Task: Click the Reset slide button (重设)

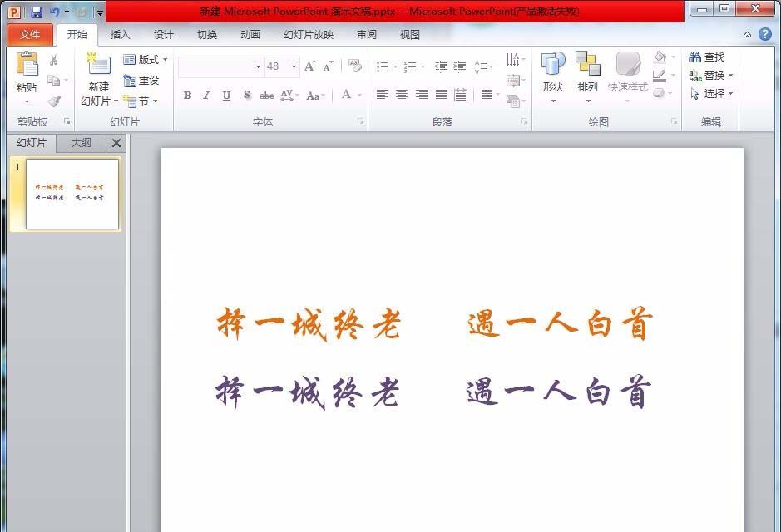Action: (x=141, y=80)
